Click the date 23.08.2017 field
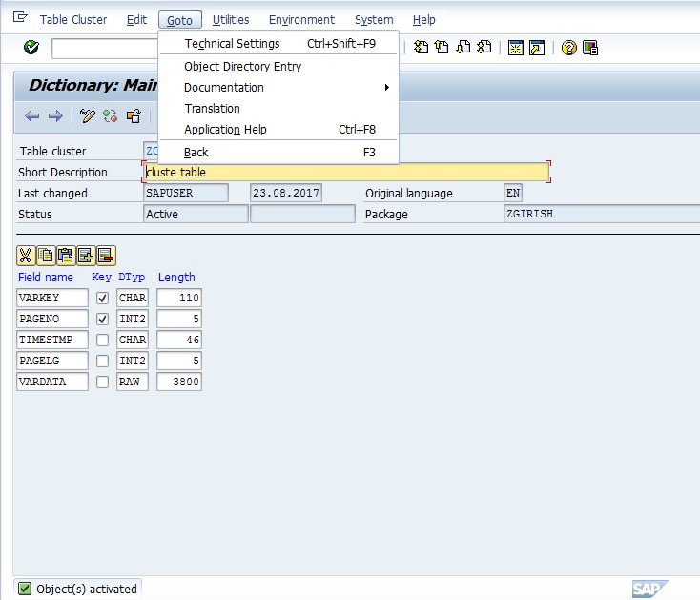 [x=286, y=193]
